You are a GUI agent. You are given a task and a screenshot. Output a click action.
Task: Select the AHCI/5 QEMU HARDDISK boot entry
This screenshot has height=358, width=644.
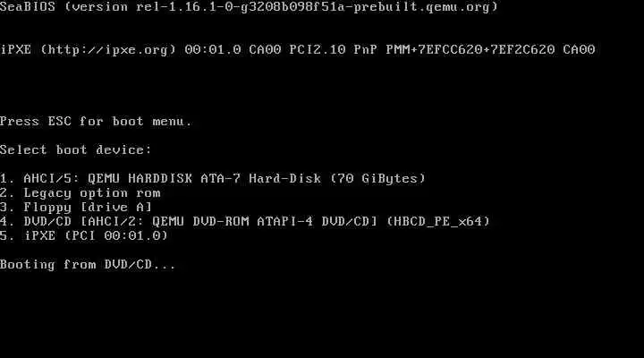213,178
